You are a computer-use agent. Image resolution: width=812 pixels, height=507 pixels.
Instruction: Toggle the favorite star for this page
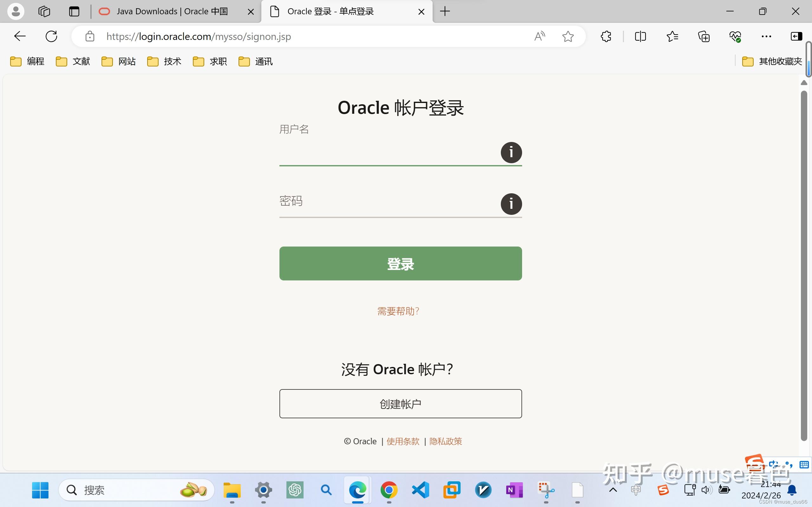tap(568, 36)
